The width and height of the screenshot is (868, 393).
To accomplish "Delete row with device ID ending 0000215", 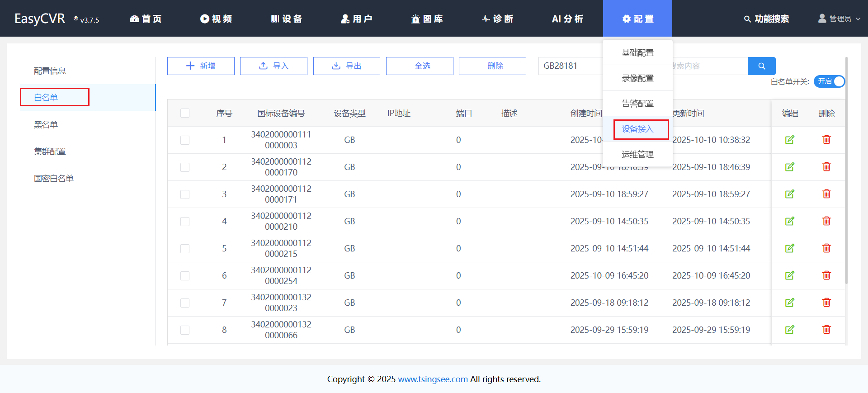I will 826,248.
